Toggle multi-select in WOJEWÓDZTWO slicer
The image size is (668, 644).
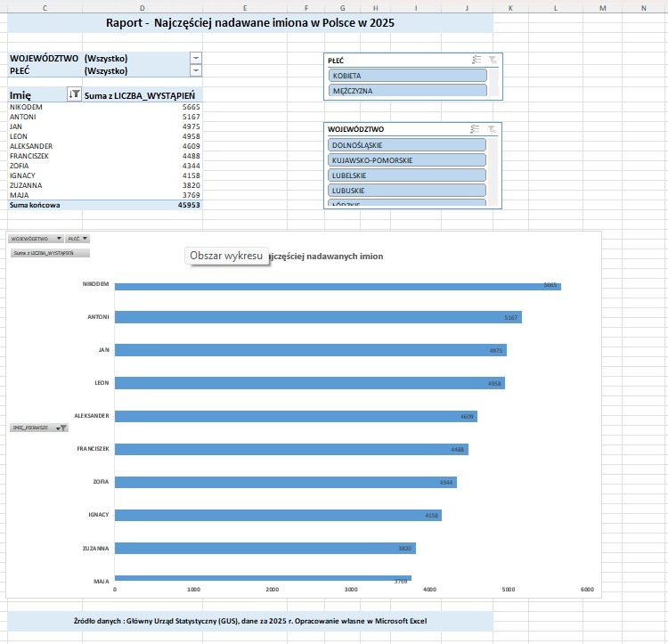click(475, 128)
